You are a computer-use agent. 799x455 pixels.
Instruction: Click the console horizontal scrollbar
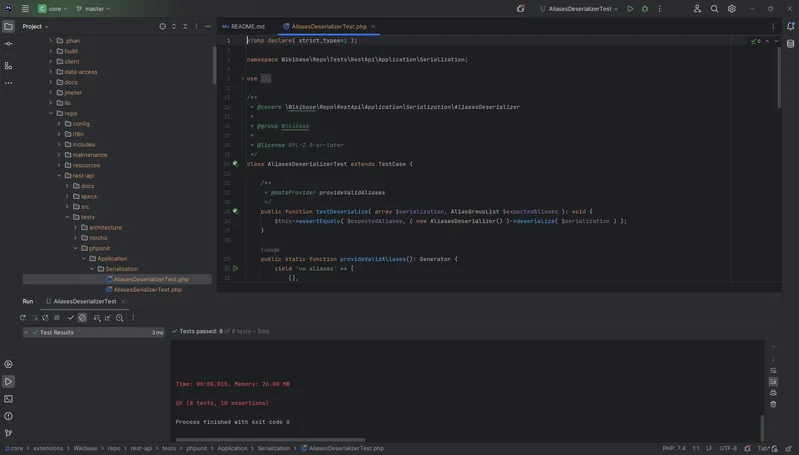point(271,440)
